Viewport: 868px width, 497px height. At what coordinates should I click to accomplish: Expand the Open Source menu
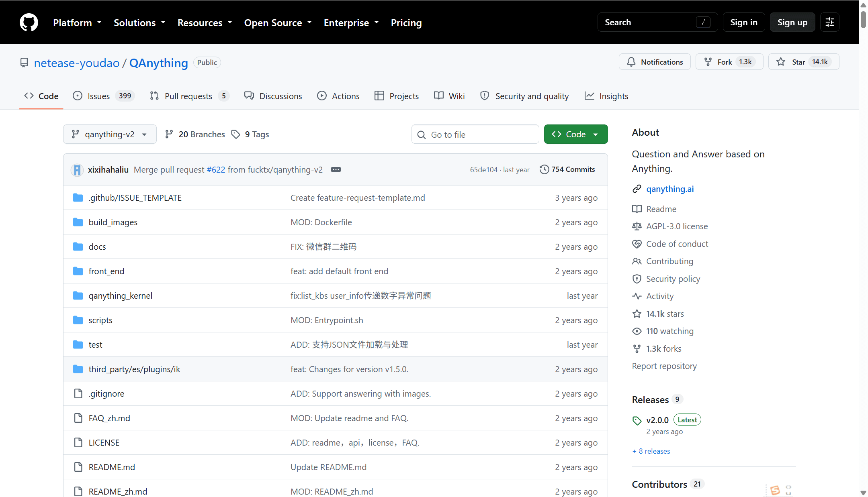point(278,23)
